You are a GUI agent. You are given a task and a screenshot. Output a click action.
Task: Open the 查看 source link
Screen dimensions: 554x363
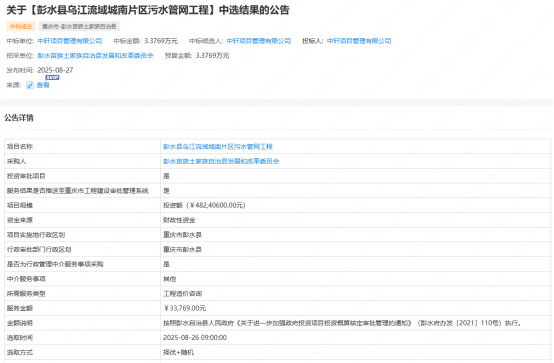pyautogui.click(x=43, y=85)
